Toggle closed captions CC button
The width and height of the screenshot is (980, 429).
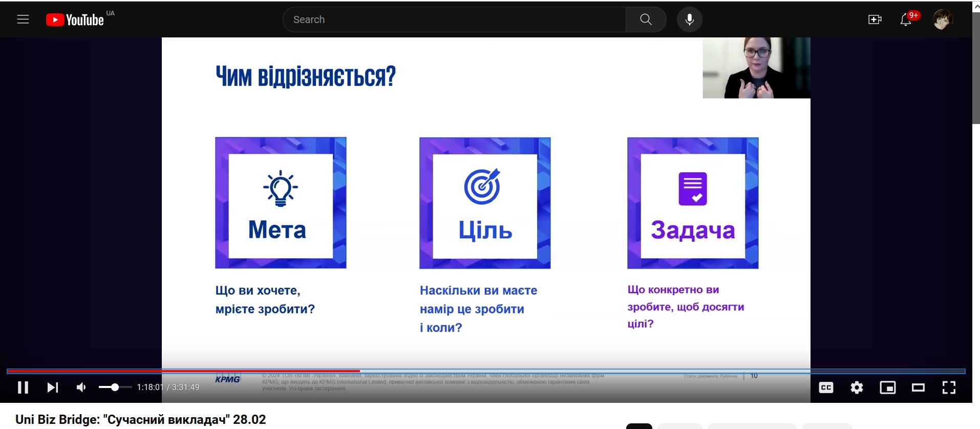826,388
